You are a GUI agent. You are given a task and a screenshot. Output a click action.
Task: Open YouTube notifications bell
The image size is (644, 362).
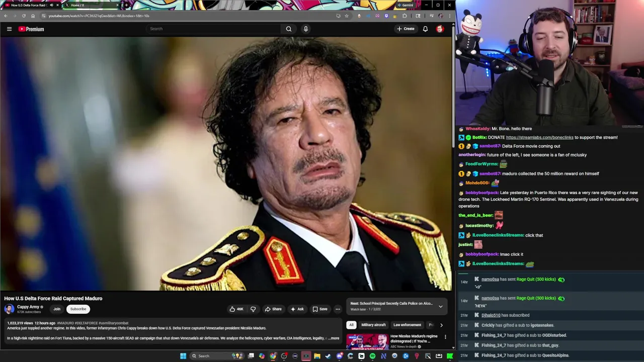pyautogui.click(x=425, y=29)
